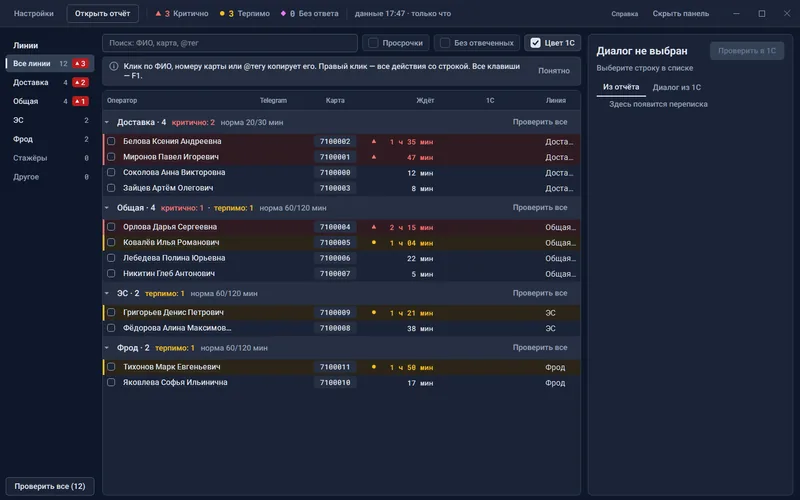Click the Оператор column header

tap(122, 101)
